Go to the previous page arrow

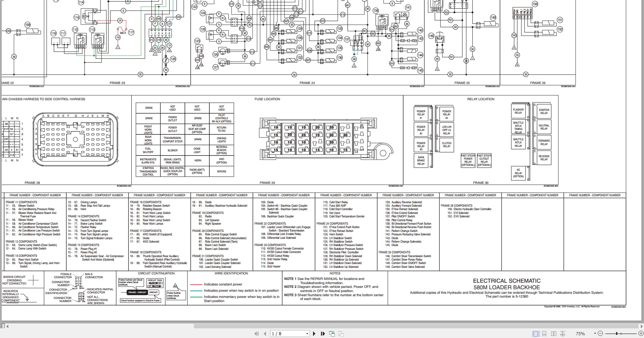click(265, 334)
